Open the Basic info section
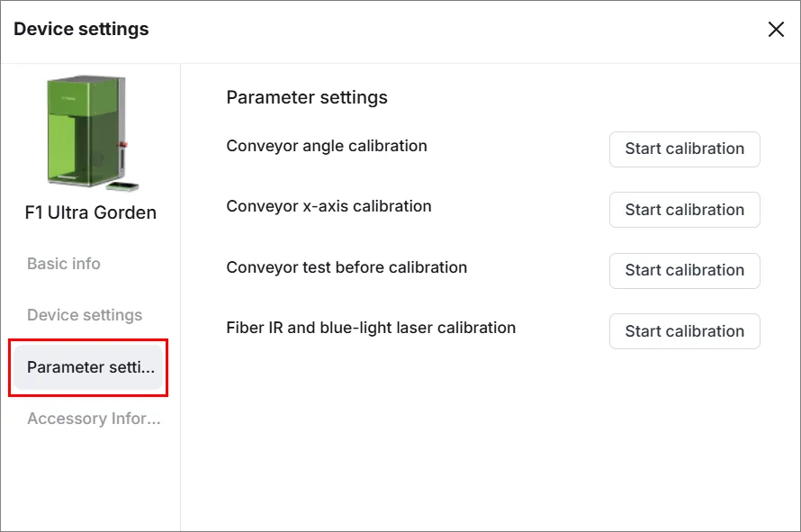This screenshot has height=532, width=801. tap(64, 264)
